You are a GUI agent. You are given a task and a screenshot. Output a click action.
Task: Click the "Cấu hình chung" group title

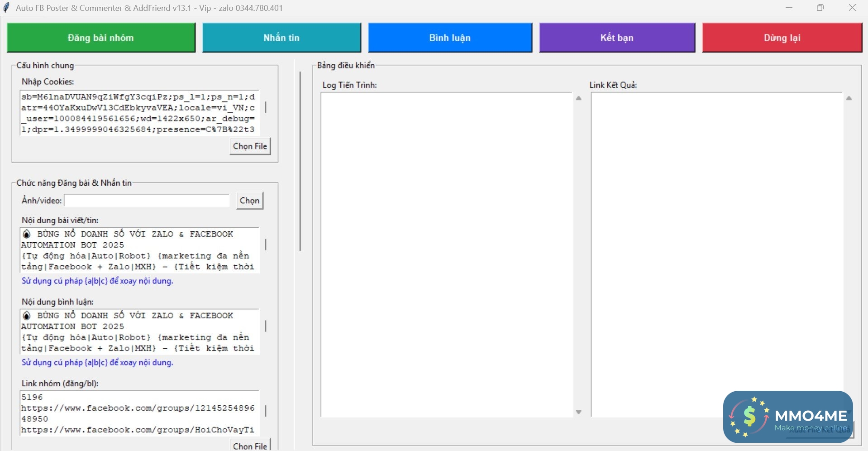tap(45, 65)
